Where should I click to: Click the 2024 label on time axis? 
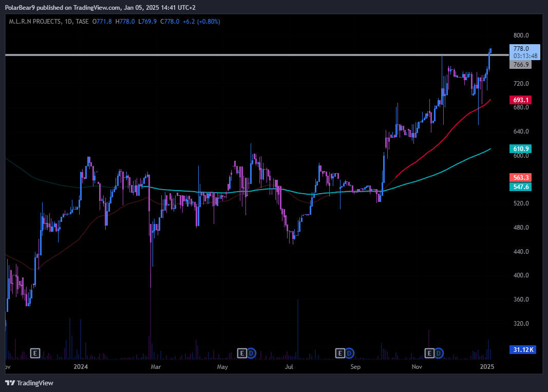[81, 367]
